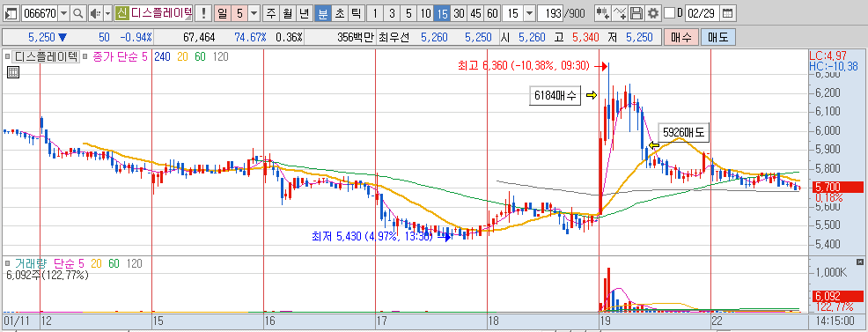Click the period value 5 button
Image resolution: width=868 pixels, height=332 pixels.
click(x=239, y=13)
